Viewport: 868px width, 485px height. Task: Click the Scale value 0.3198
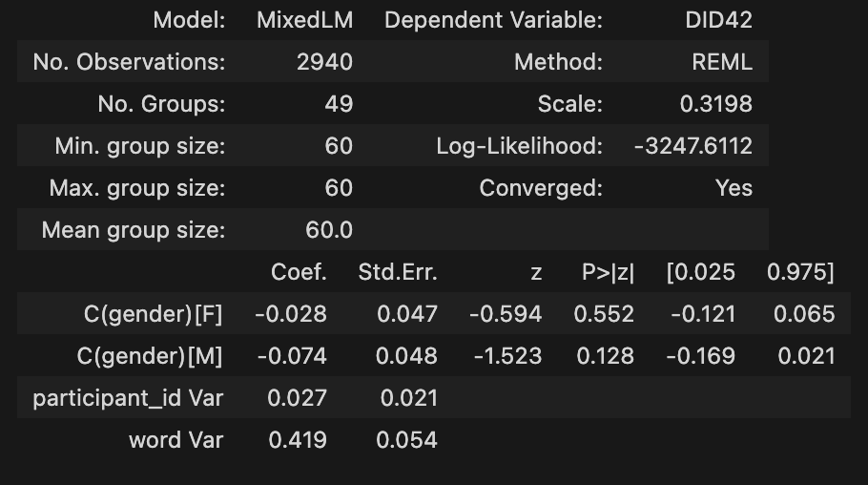718,104
